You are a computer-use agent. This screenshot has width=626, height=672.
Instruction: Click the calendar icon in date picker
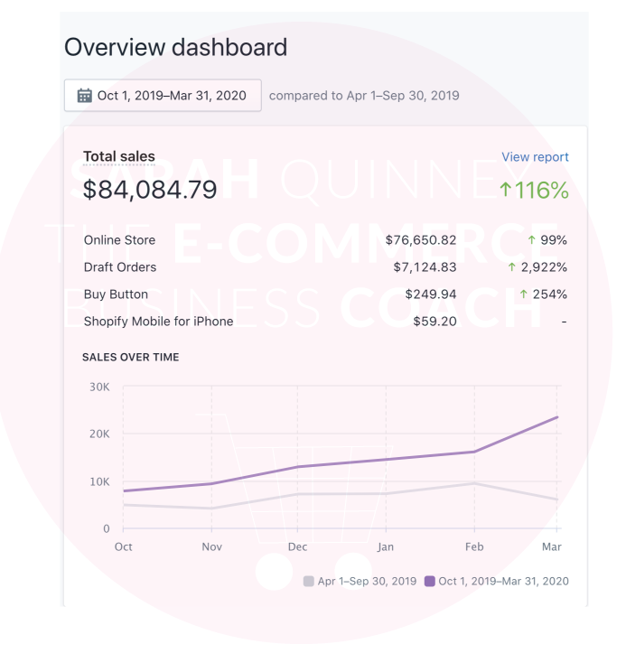(85, 96)
